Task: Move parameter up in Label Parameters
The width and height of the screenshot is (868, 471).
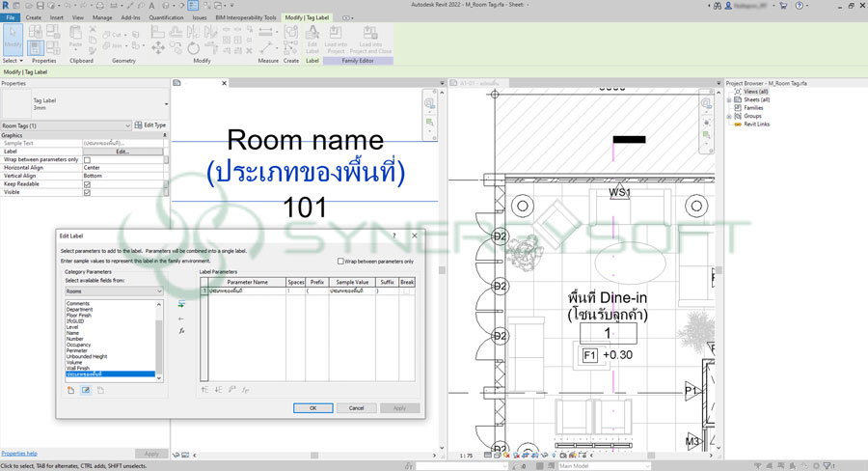Action: [x=204, y=390]
